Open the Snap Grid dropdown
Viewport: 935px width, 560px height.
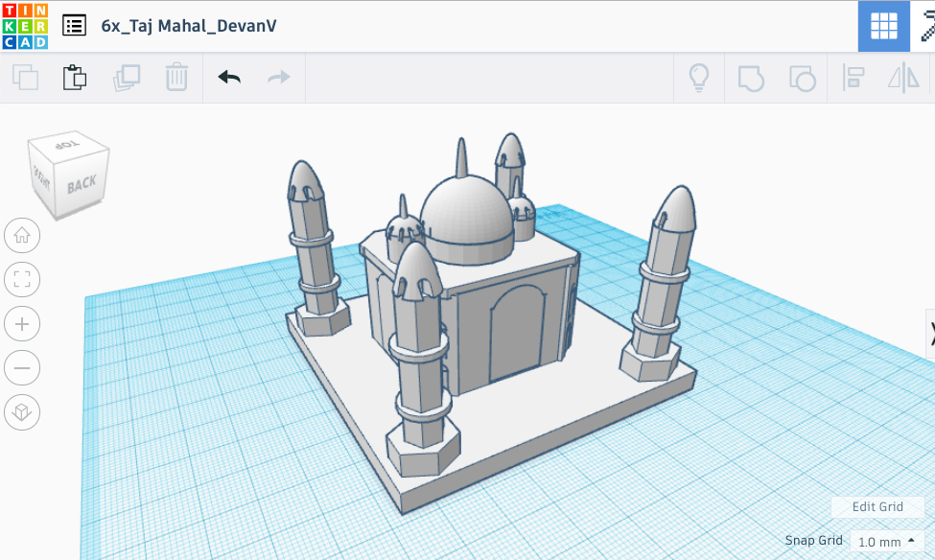click(887, 542)
